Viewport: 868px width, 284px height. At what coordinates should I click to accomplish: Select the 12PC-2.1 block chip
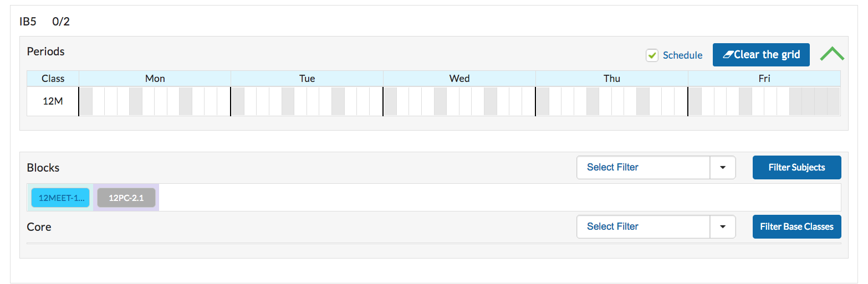point(126,198)
